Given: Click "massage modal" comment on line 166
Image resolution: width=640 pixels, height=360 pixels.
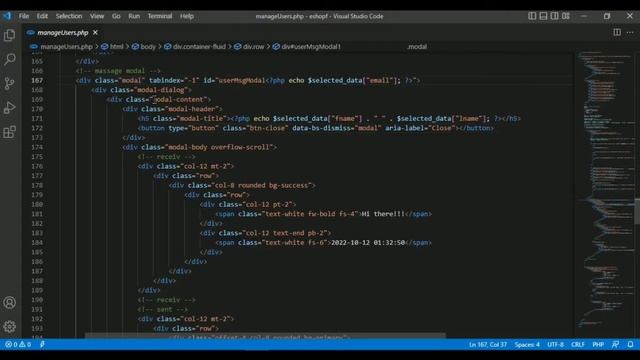Looking at the screenshot, I should pos(119,71).
